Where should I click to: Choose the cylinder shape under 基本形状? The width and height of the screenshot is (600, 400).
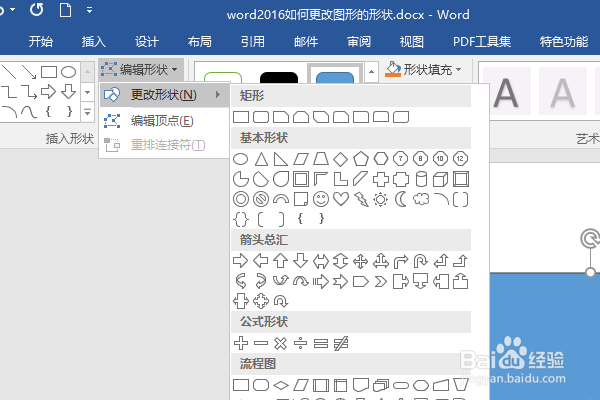tap(421, 179)
